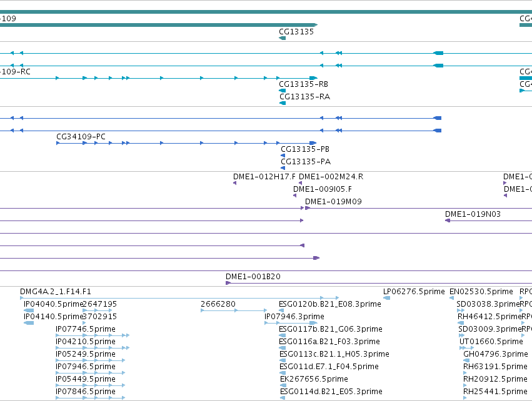532x401 pixels.
Task: Click ESG0117b.B21_G06.3prime label
Action: [331, 329]
